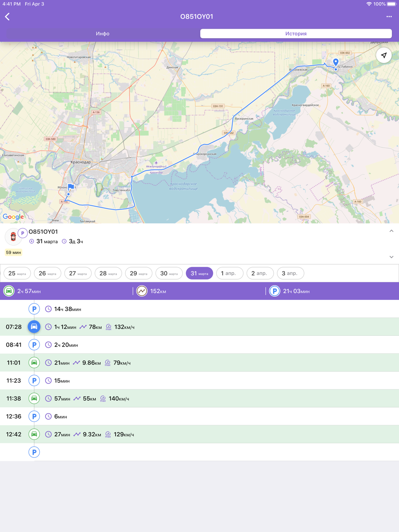Tap the red car vehicle avatar
399x532 pixels.
(x=13, y=236)
